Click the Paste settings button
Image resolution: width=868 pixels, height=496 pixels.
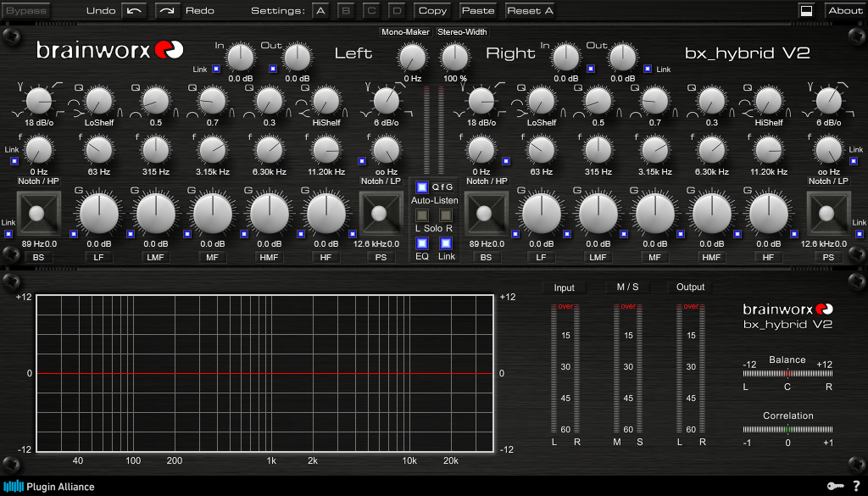(478, 10)
